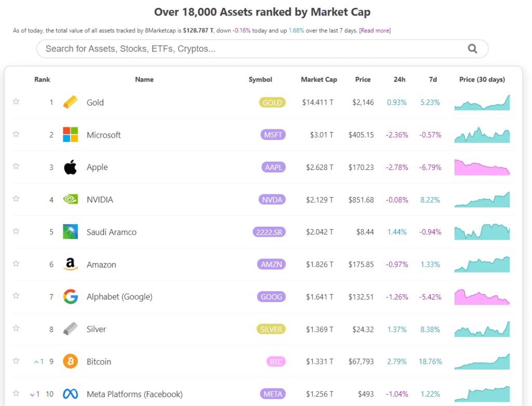Click the NVIDIA logo icon
Viewport: 532px width, 406px height.
point(70,199)
